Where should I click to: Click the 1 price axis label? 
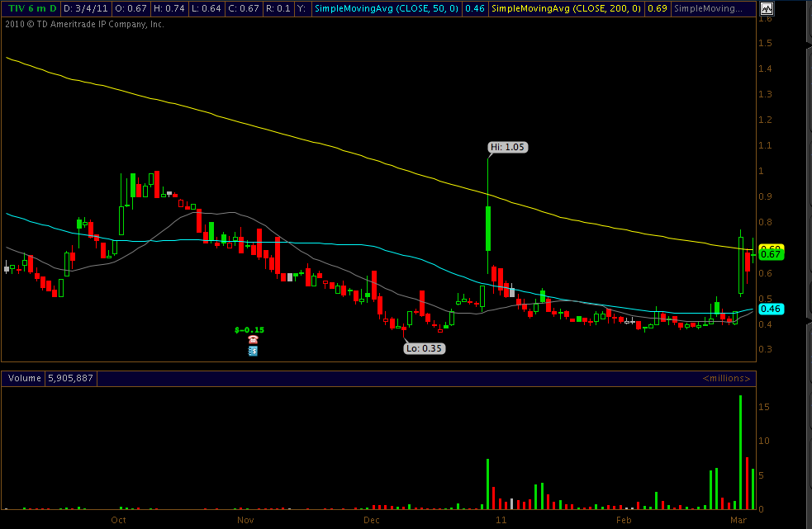pos(762,171)
